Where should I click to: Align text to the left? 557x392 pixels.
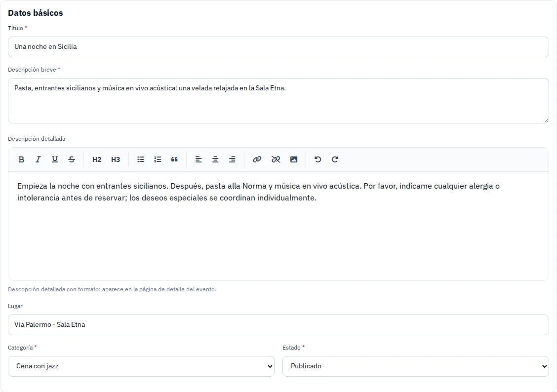click(199, 159)
